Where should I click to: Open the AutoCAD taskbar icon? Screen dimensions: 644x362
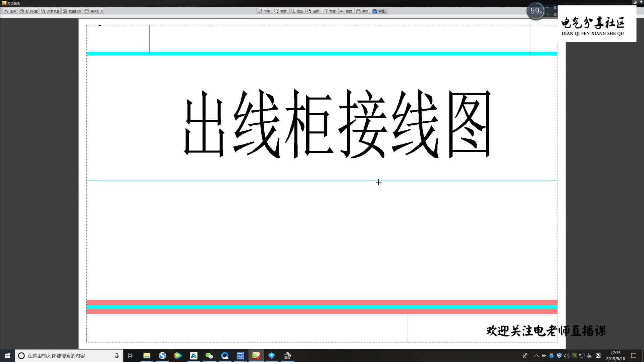point(194,356)
